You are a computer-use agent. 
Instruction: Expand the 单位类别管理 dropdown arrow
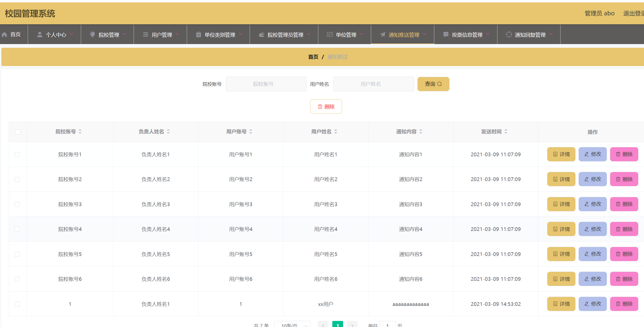coord(240,34)
